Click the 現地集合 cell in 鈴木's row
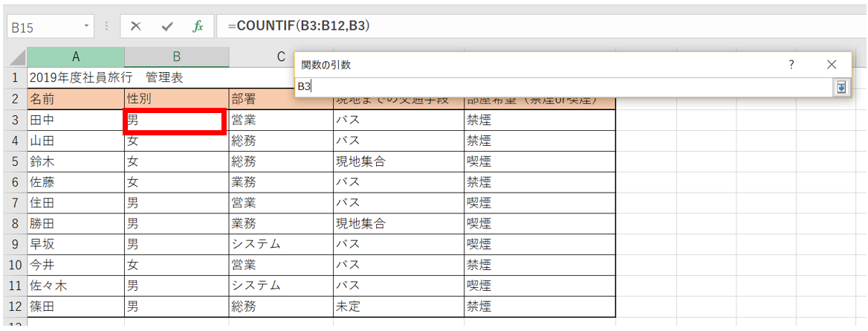 pyautogui.click(x=398, y=161)
